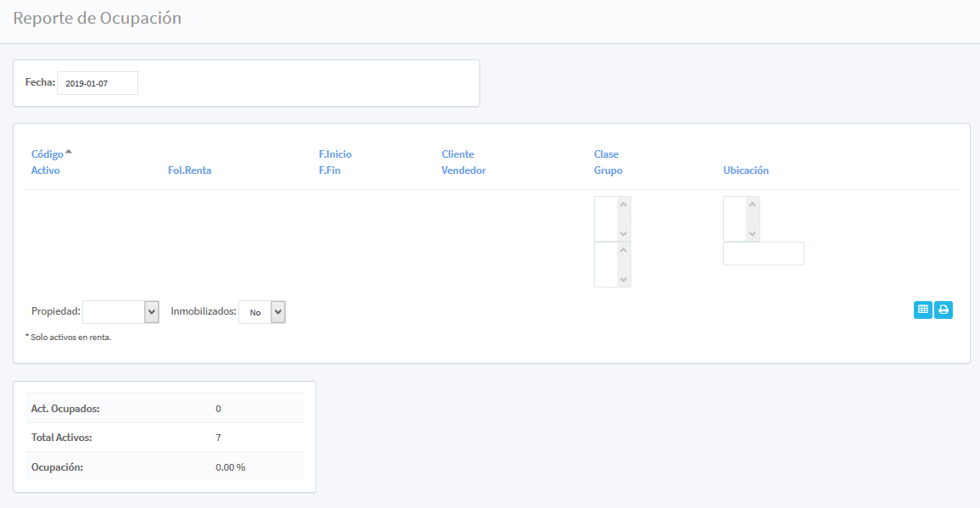The height and width of the screenshot is (508, 980).
Task: Click the text field under Ubicación listbox
Action: coord(763,254)
